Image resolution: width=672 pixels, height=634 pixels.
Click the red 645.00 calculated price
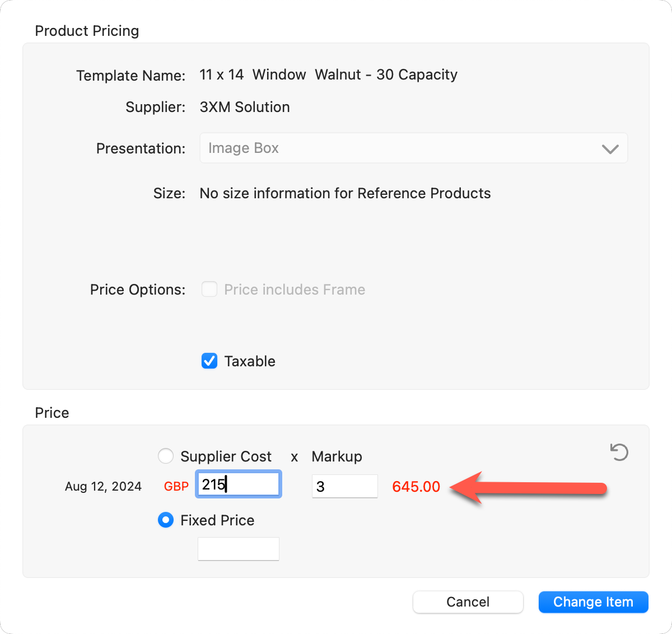click(416, 487)
